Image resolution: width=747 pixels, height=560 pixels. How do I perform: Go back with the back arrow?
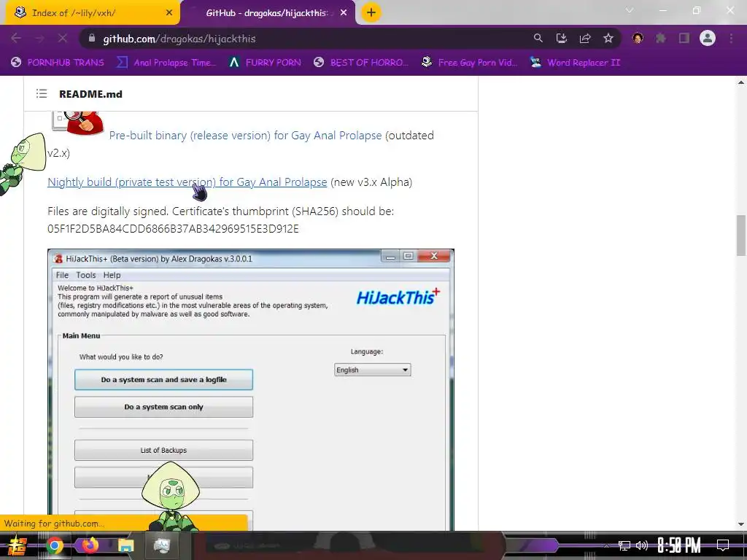pyautogui.click(x=16, y=38)
